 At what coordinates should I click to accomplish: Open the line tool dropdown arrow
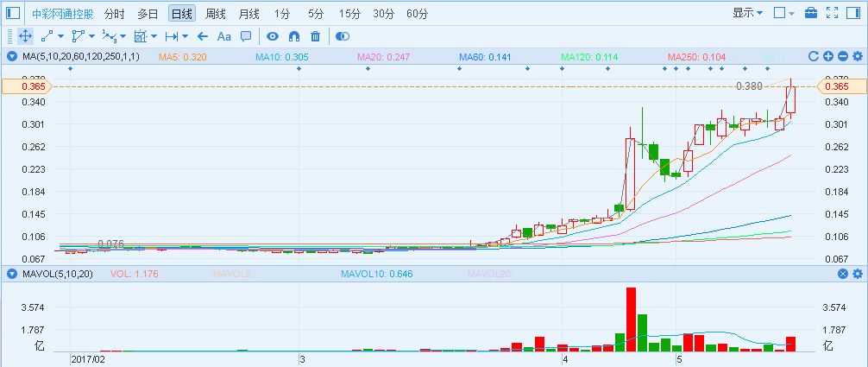pyautogui.click(x=60, y=36)
